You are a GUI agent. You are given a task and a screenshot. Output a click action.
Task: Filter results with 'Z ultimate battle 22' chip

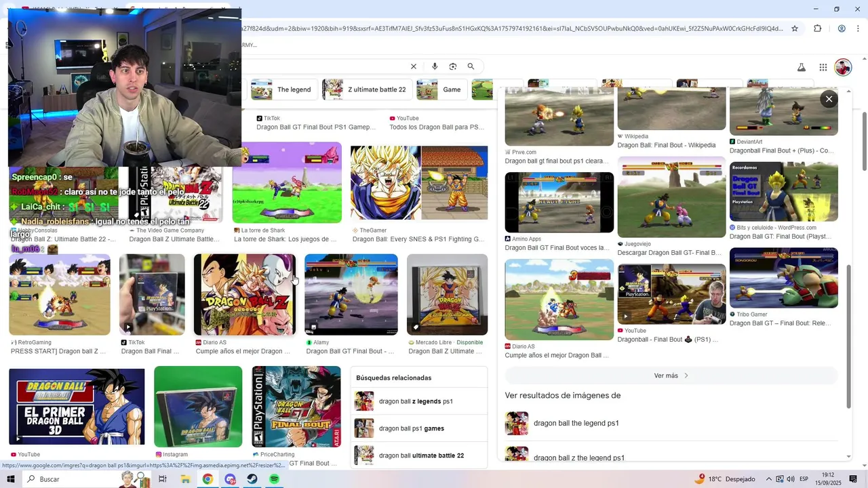pyautogui.click(x=367, y=89)
